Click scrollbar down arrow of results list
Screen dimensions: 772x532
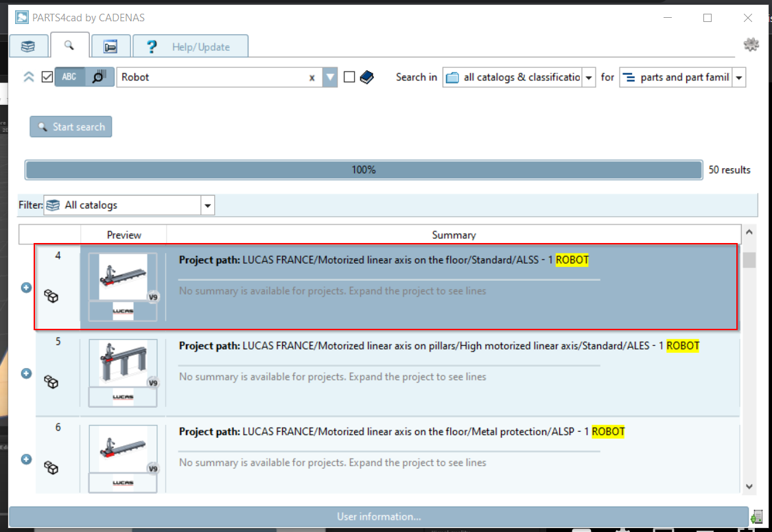point(749,487)
